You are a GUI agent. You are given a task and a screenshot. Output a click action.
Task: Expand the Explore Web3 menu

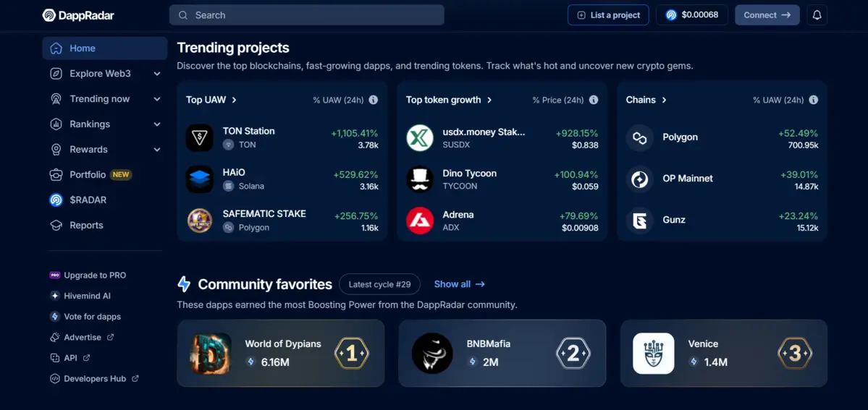(x=157, y=74)
